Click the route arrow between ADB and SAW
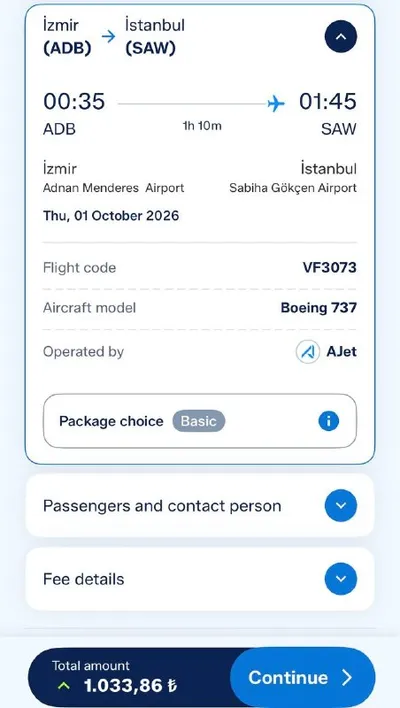Viewport: 400px width, 708px height. (x=108, y=37)
